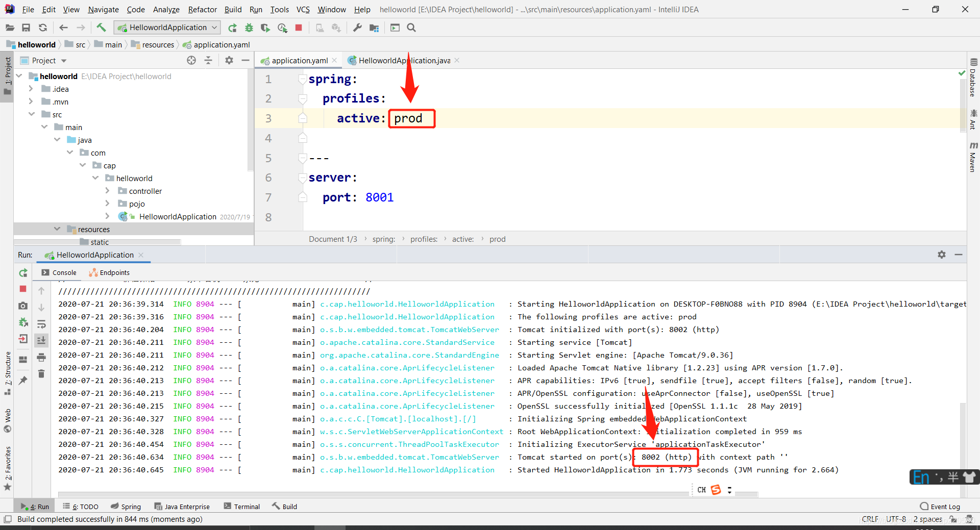Open the VCS menu
Image resolution: width=980 pixels, height=530 pixels.
[x=303, y=9]
